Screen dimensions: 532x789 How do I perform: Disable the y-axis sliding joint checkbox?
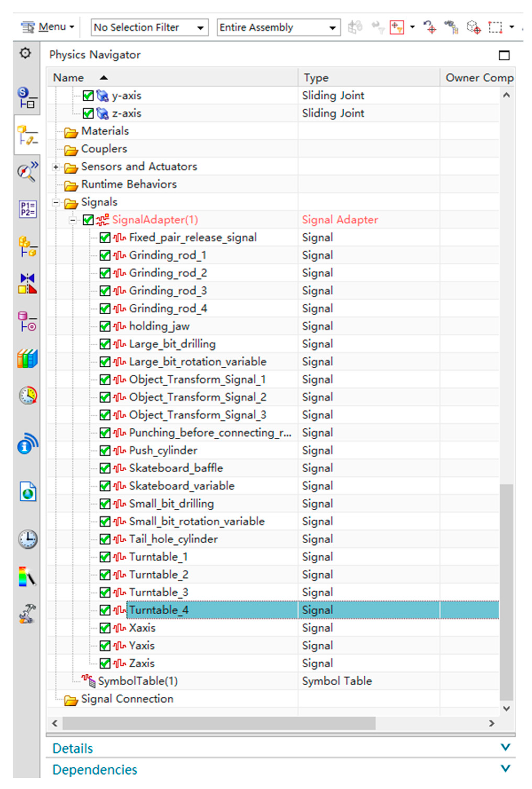point(88,96)
